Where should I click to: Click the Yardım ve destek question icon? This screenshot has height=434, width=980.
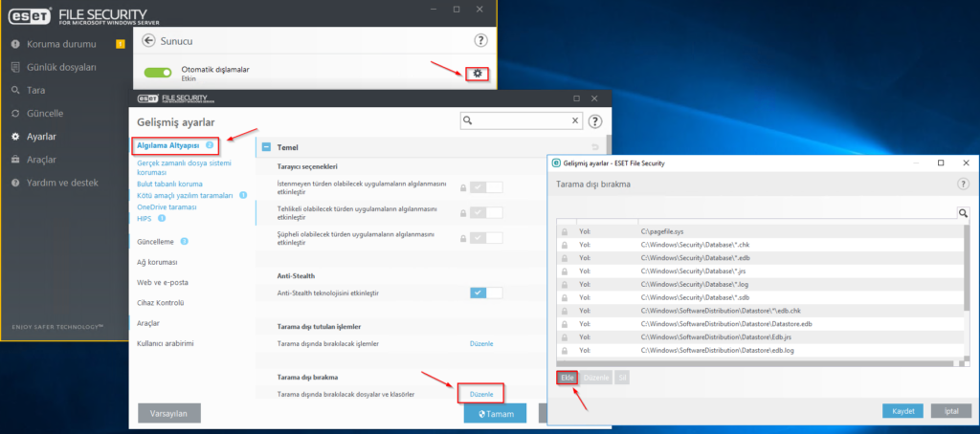click(15, 183)
